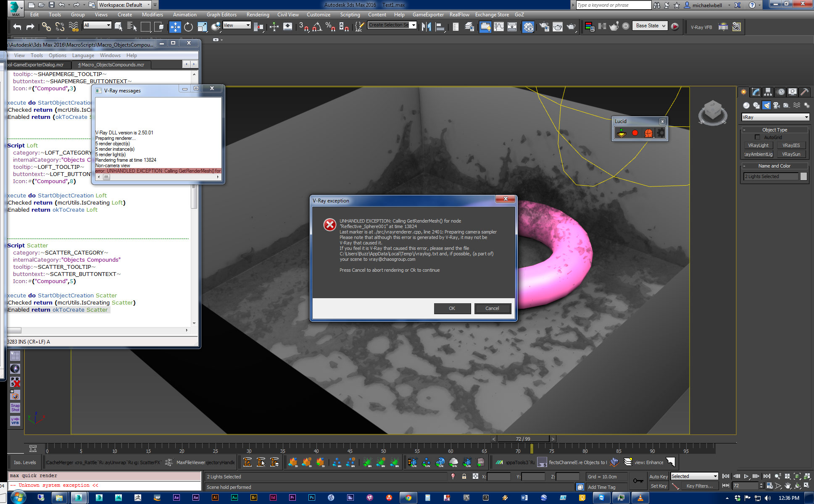
Task: Toggle Set Key mode
Action: tap(658, 486)
